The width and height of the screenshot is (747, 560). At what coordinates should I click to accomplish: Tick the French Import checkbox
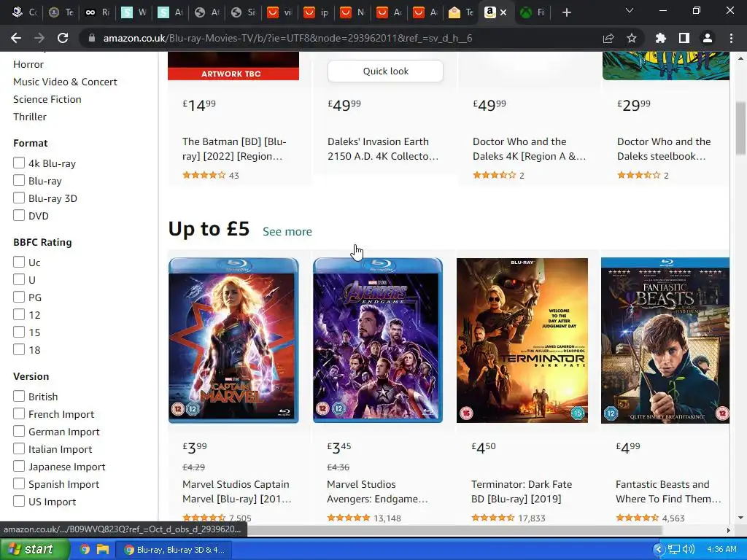[x=18, y=414]
